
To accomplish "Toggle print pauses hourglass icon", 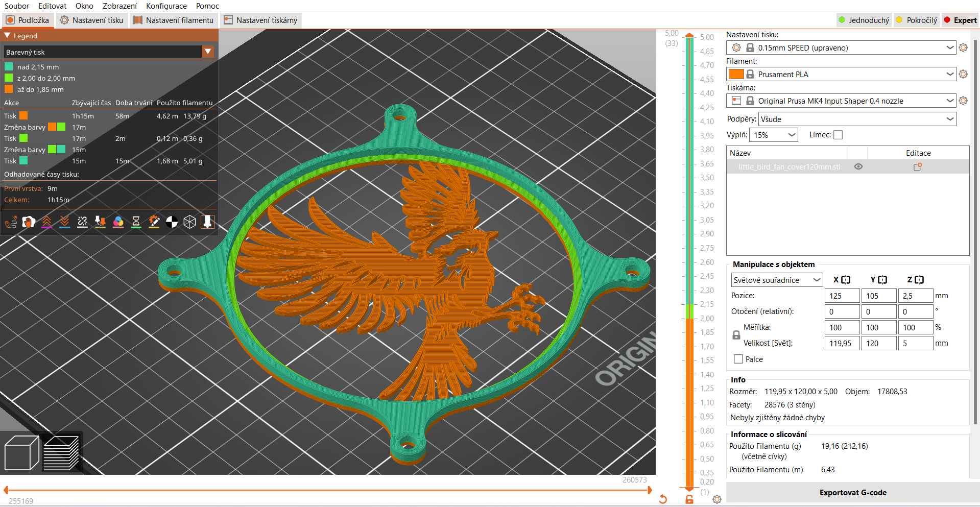I will (x=136, y=222).
